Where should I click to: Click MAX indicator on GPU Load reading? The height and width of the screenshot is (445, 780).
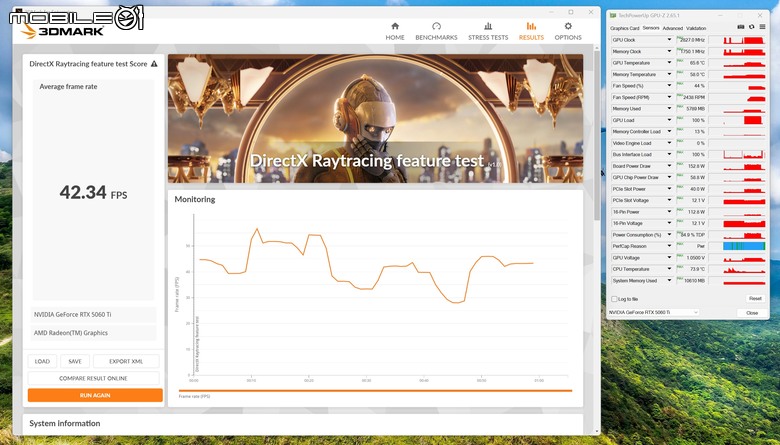(680, 118)
